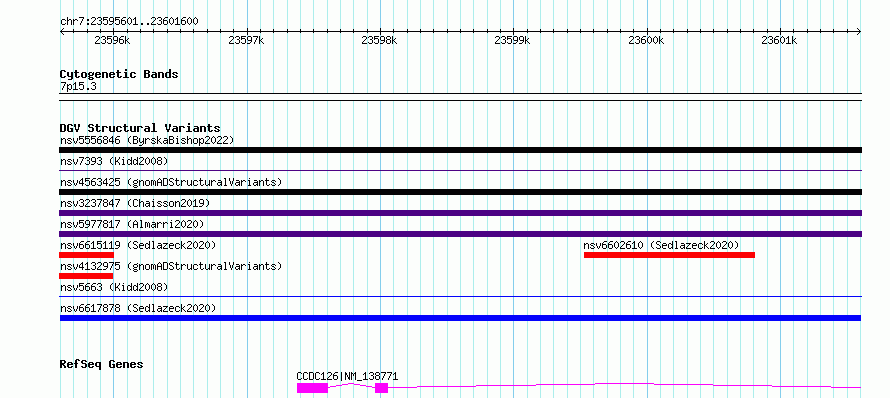
Task: Click the RefSeq Genes track heading
Action: click(101, 364)
